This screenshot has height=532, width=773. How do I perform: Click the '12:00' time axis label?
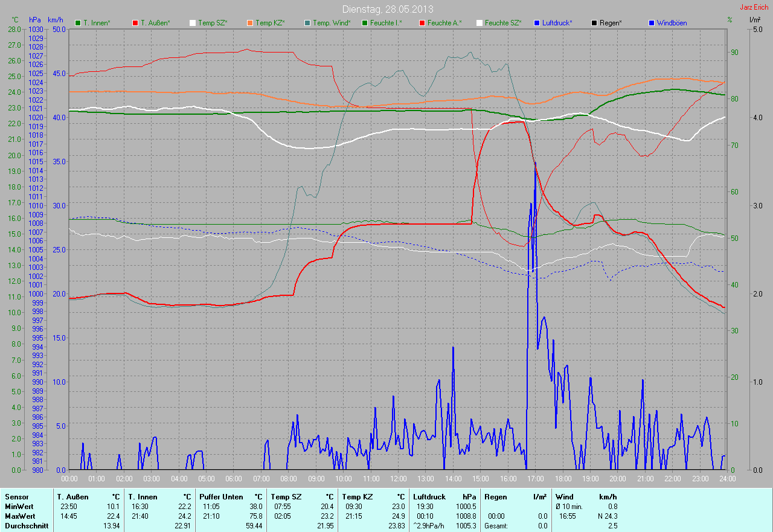point(398,479)
